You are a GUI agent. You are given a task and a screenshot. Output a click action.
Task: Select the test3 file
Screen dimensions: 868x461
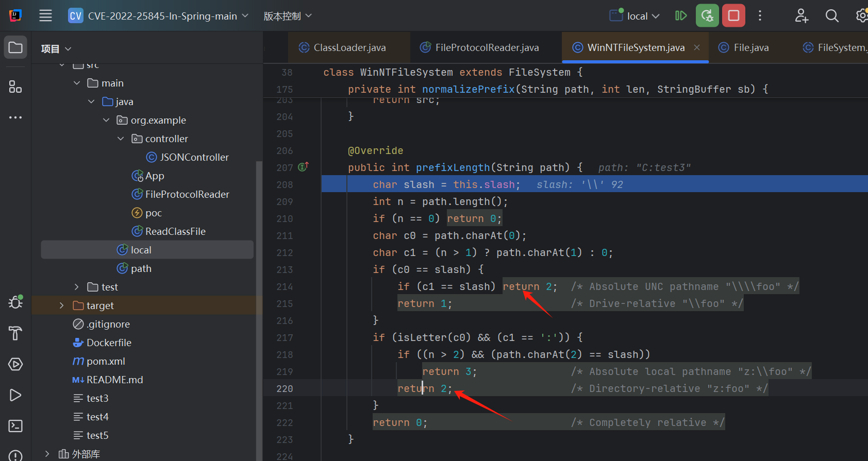coord(91,398)
